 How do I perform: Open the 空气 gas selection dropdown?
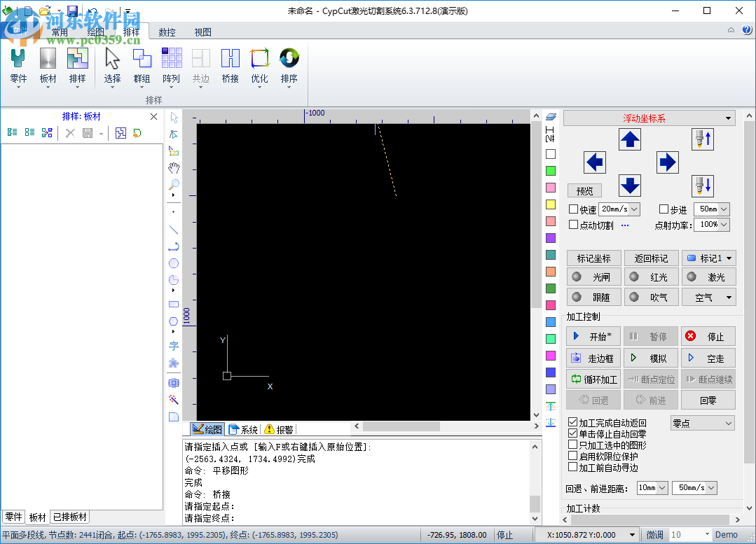[708, 297]
